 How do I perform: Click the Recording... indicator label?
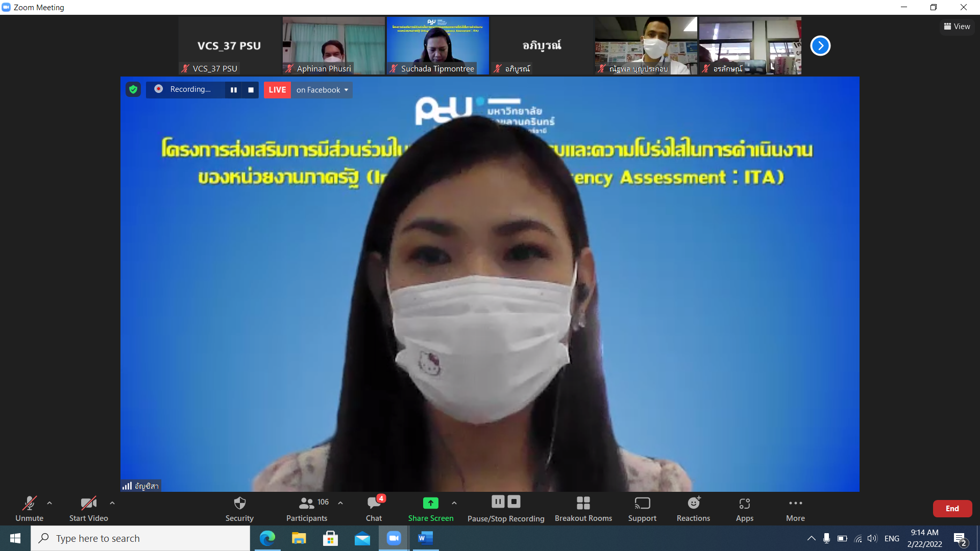tap(190, 89)
